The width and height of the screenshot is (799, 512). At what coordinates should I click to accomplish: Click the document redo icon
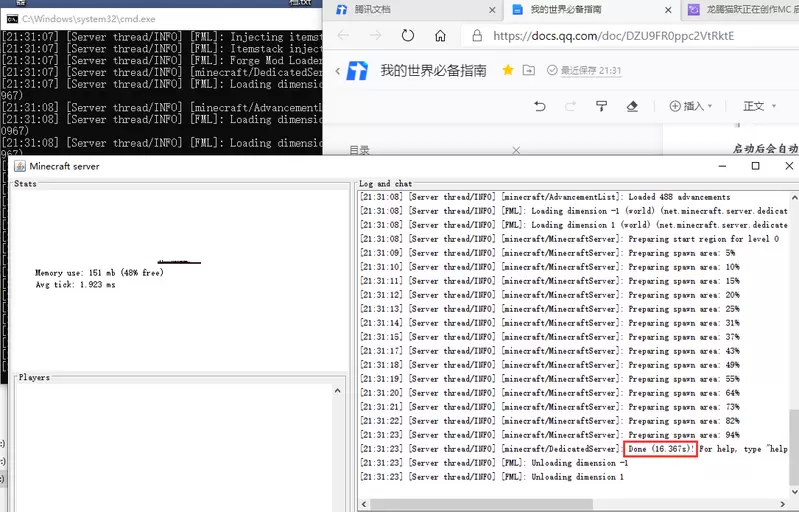pyautogui.click(x=570, y=106)
